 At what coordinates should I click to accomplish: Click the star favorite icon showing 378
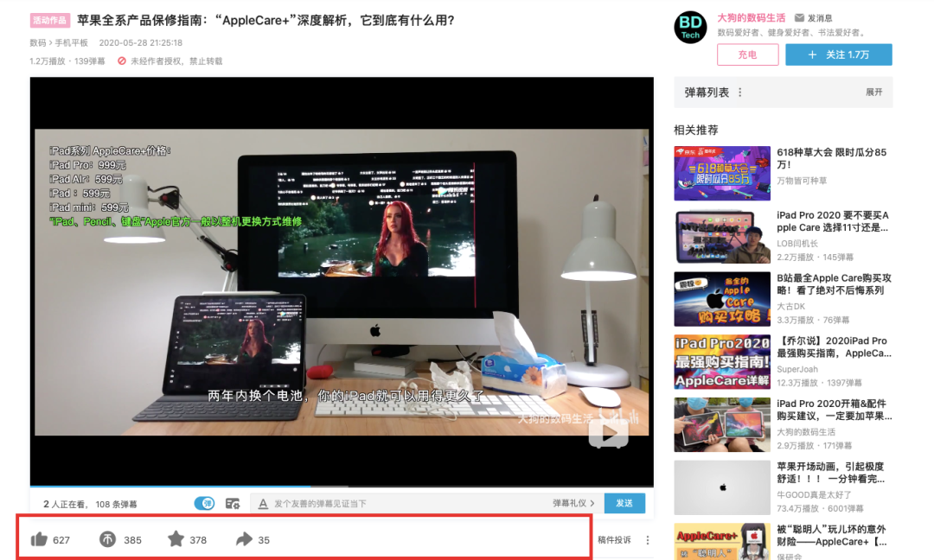176,539
